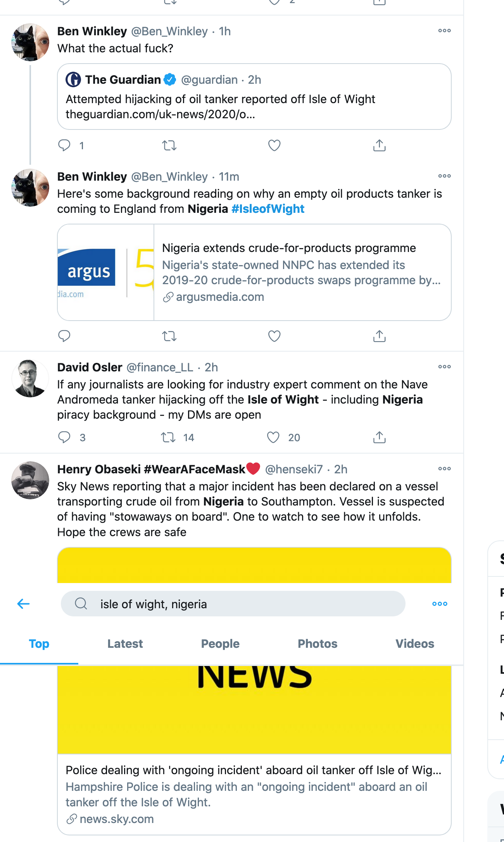Retweet David Osler's tanker hijacking tweet
Image resolution: width=504 pixels, height=842 pixels.
click(169, 438)
